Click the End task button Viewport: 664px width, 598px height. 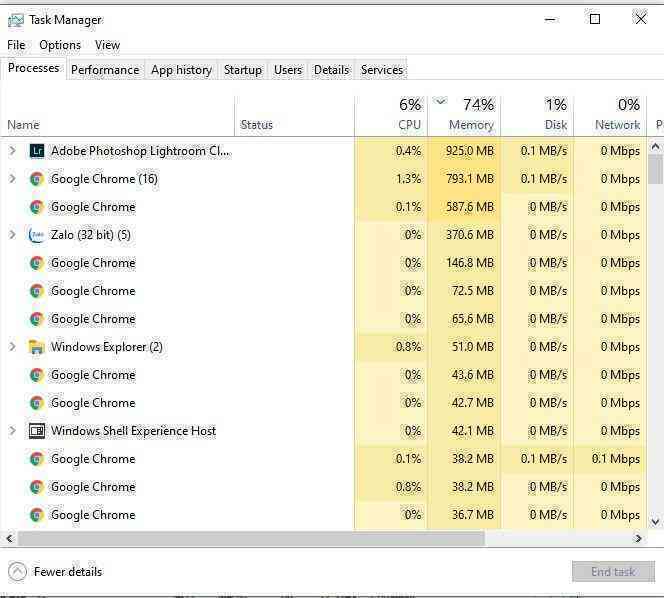point(613,572)
